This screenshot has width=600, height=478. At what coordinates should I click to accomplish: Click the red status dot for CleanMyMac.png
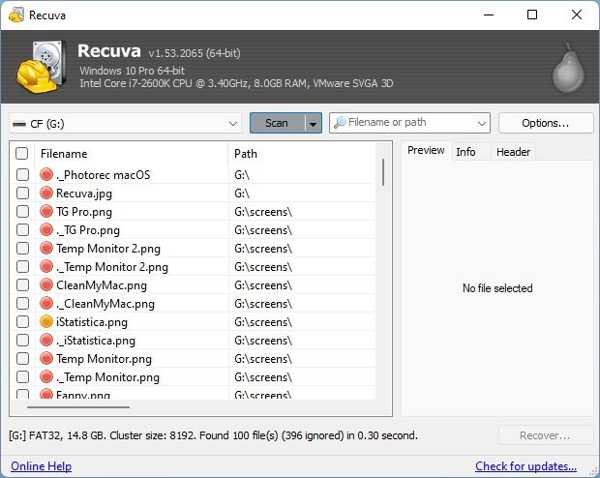click(x=46, y=285)
